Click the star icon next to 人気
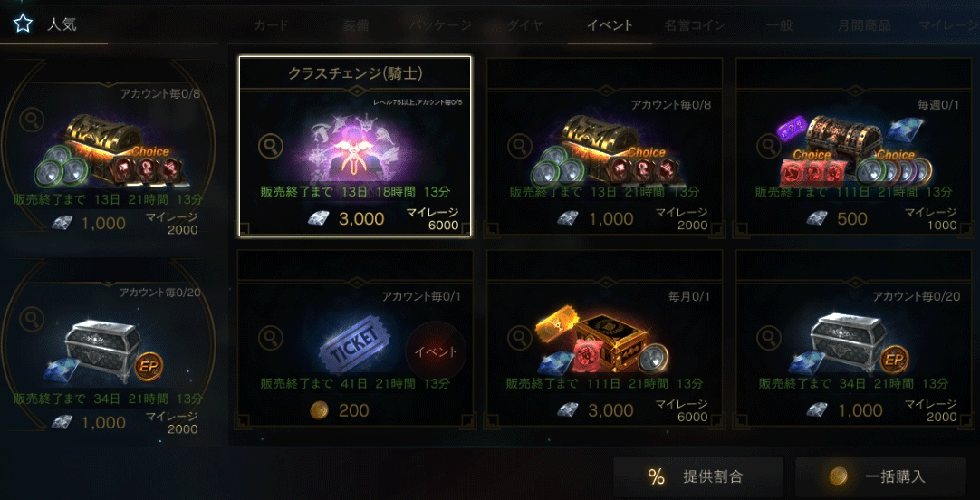This screenshot has height=500, width=980. coord(24,24)
